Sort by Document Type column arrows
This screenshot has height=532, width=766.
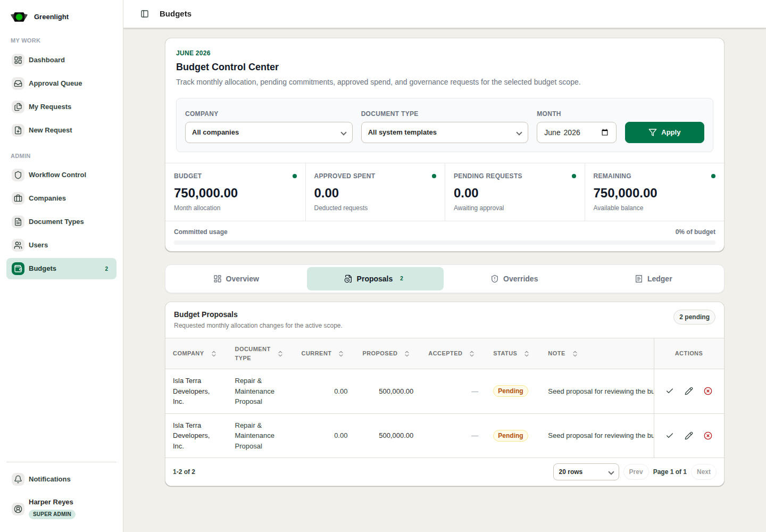280,354
